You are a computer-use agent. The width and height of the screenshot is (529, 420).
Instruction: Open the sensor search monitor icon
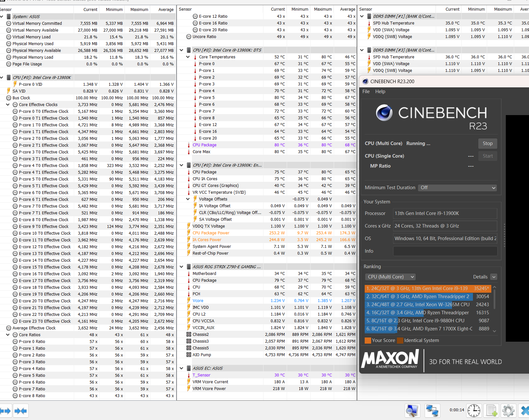pyautogui.click(x=412, y=411)
